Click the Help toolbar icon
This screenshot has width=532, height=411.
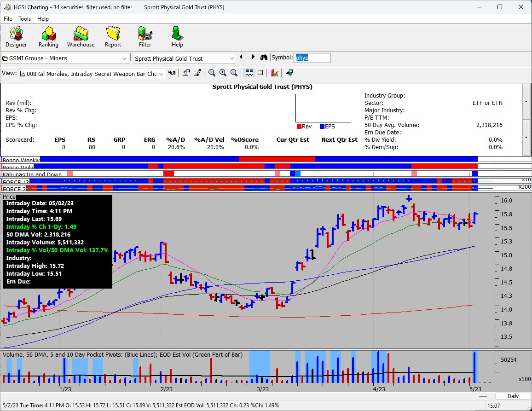coord(177,37)
